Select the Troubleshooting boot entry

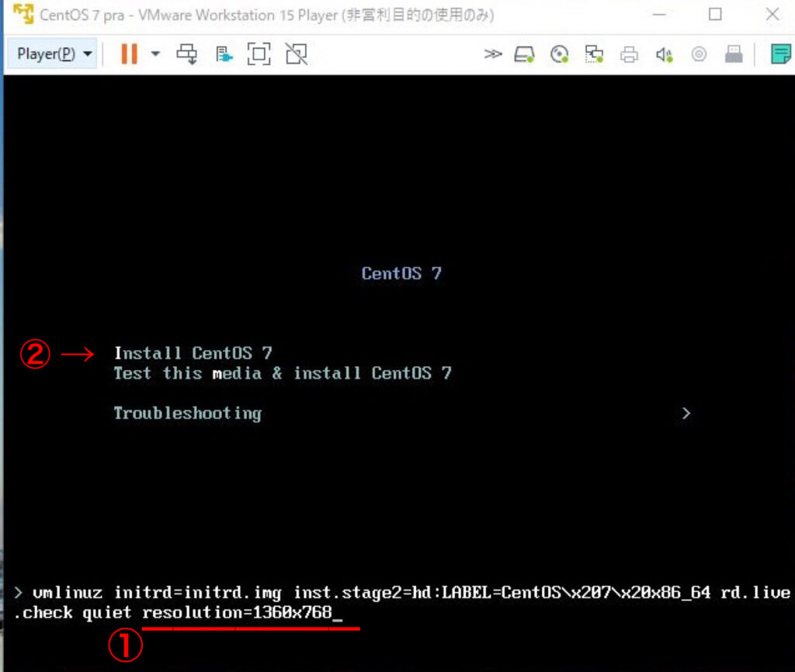point(188,413)
